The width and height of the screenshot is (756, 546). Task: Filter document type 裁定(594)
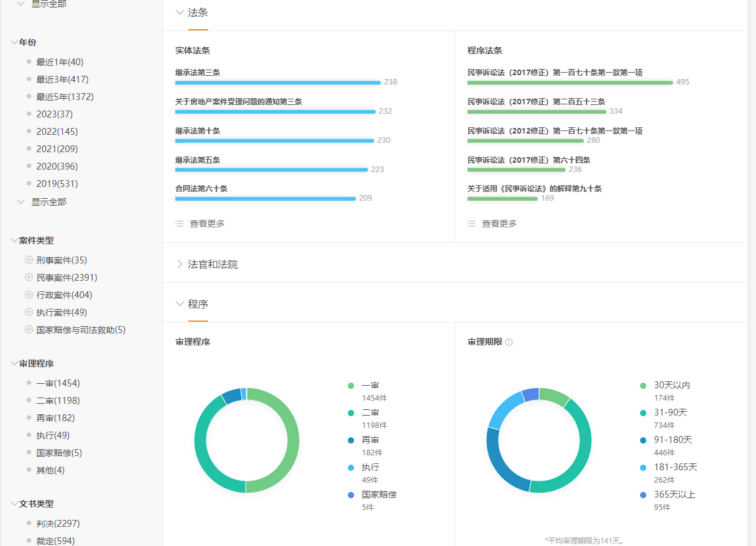pos(55,541)
